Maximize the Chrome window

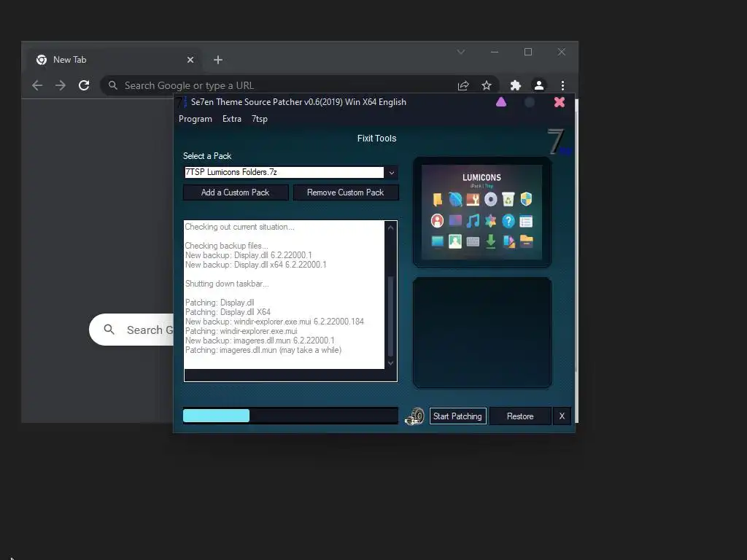pos(528,52)
